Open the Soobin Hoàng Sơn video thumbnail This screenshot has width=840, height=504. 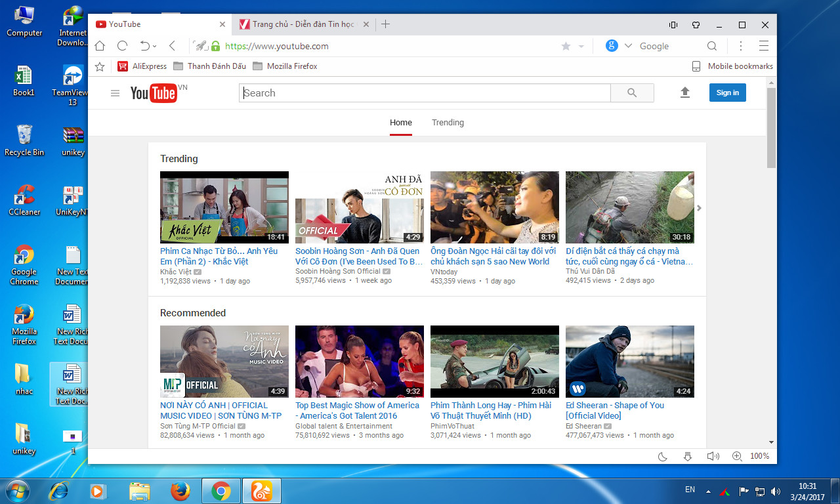coord(360,207)
